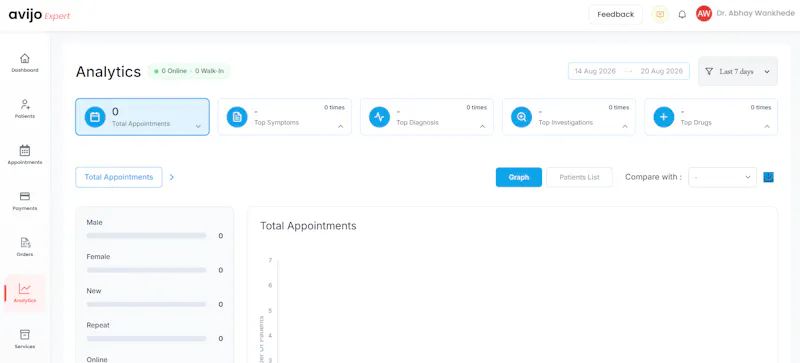Screen dimensions: 800x363
Task: Click the start date 14 Aug 2026
Action: tap(595, 71)
